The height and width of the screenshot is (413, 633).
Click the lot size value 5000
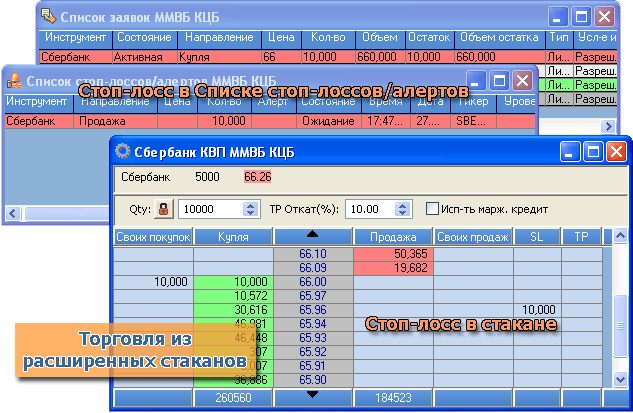207,177
